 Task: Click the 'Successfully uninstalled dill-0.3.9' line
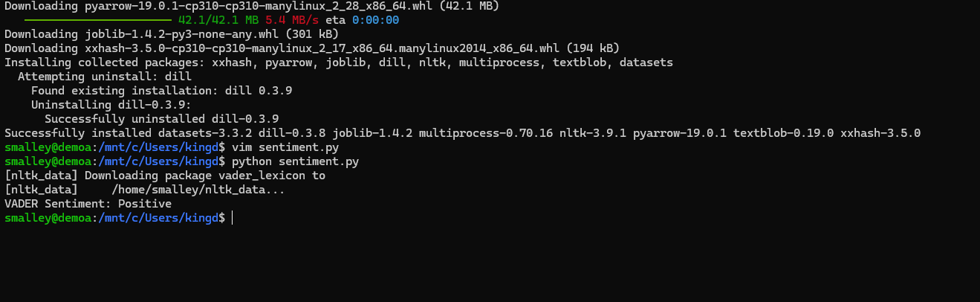[x=161, y=119]
